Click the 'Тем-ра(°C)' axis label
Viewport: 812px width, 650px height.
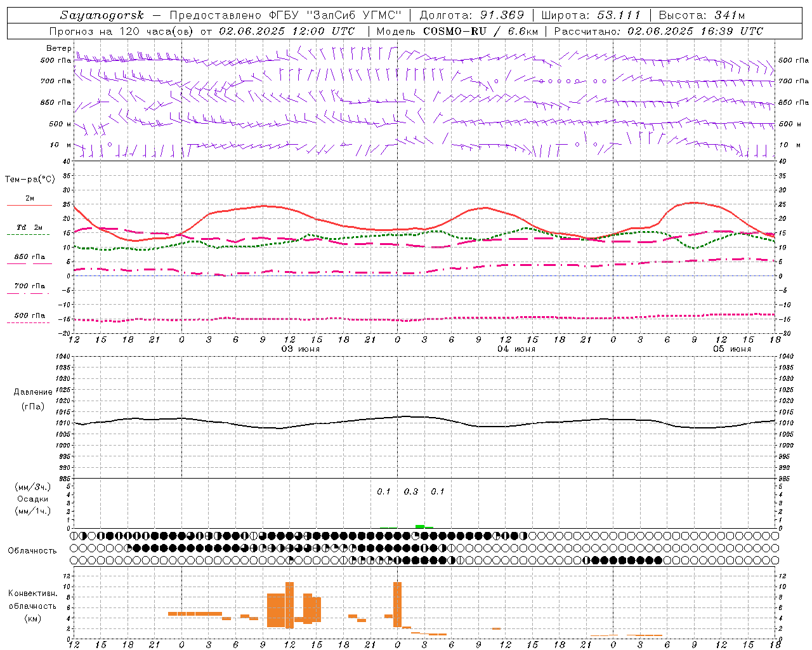click(x=30, y=180)
